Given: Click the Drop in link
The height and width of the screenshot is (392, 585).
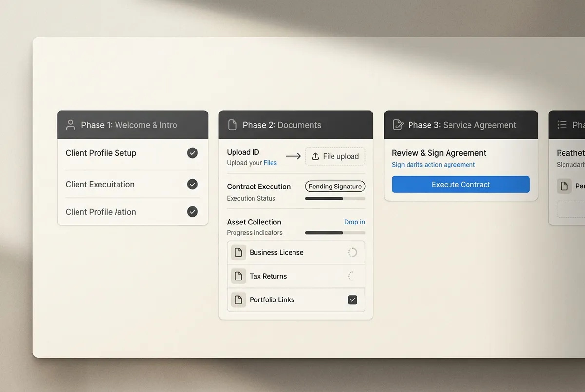Looking at the screenshot, I should click(354, 222).
